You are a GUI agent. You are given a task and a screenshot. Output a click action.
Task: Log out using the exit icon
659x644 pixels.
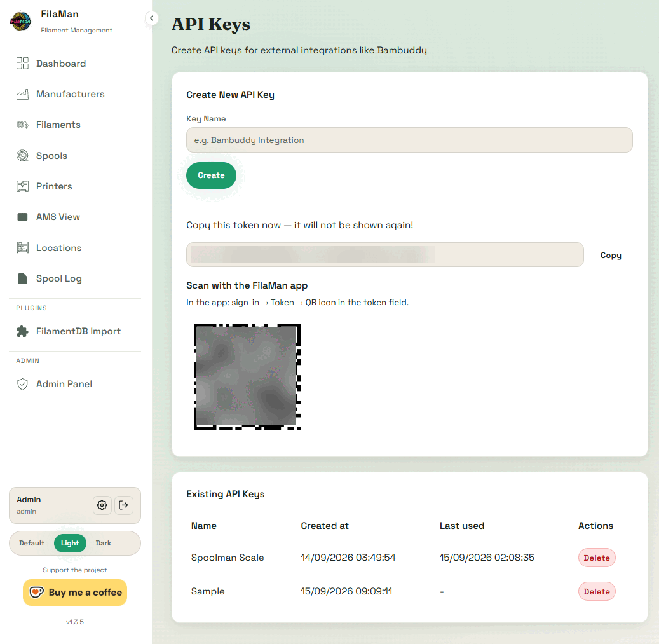pos(123,505)
